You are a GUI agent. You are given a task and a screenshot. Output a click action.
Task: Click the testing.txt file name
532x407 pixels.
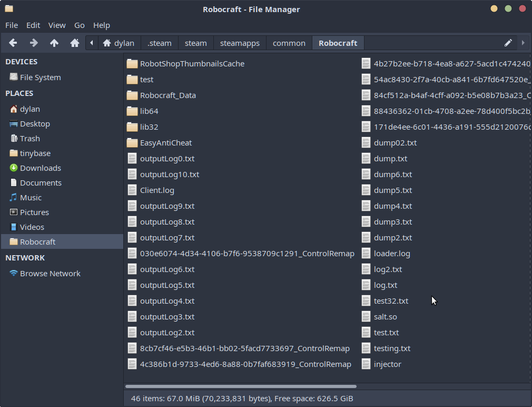(x=392, y=348)
